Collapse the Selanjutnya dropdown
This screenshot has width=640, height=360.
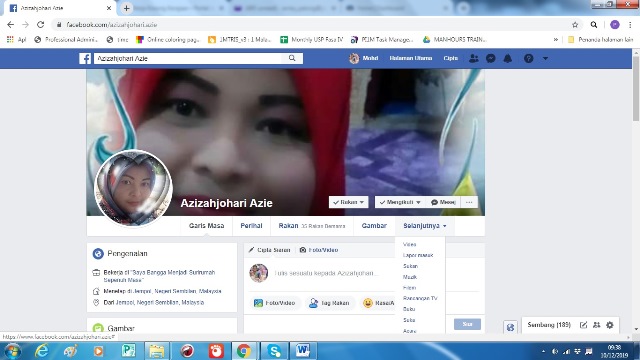[x=424, y=226]
